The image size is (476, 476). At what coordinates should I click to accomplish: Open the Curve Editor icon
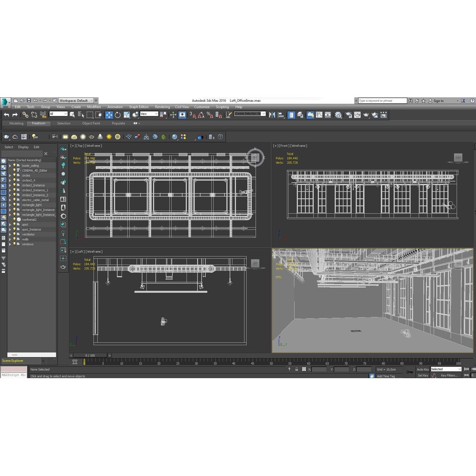click(319, 115)
